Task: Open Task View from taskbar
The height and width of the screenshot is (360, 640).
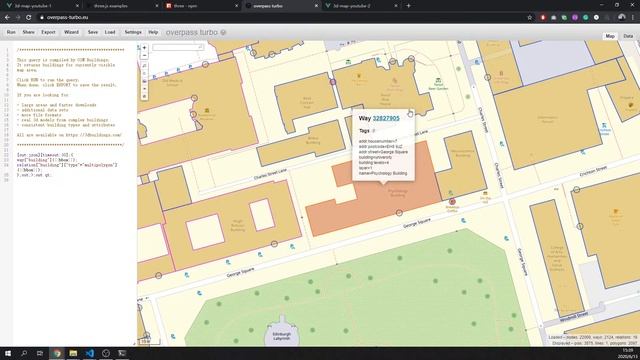Action: click(x=40, y=353)
